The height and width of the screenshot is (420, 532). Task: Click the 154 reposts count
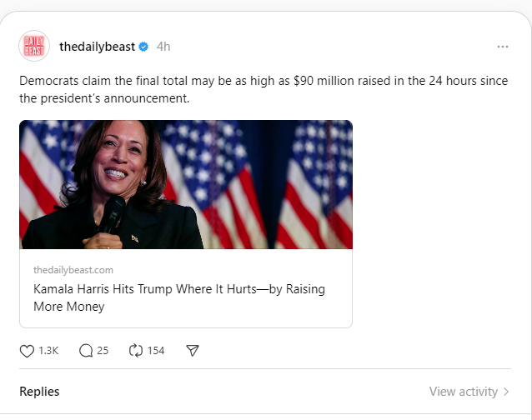tap(156, 351)
